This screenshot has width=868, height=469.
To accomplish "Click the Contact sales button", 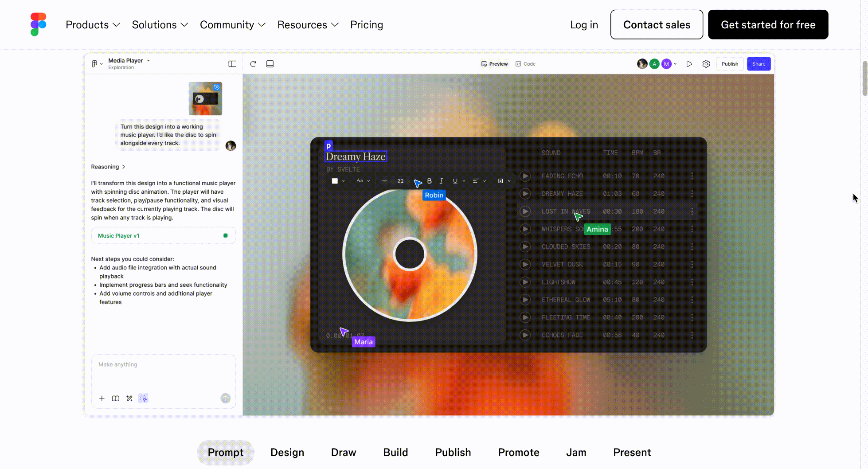I will tap(657, 25).
